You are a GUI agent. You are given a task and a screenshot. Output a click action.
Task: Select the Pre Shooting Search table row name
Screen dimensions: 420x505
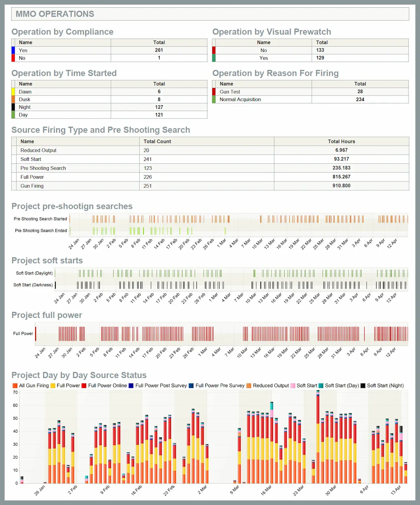tap(43, 168)
